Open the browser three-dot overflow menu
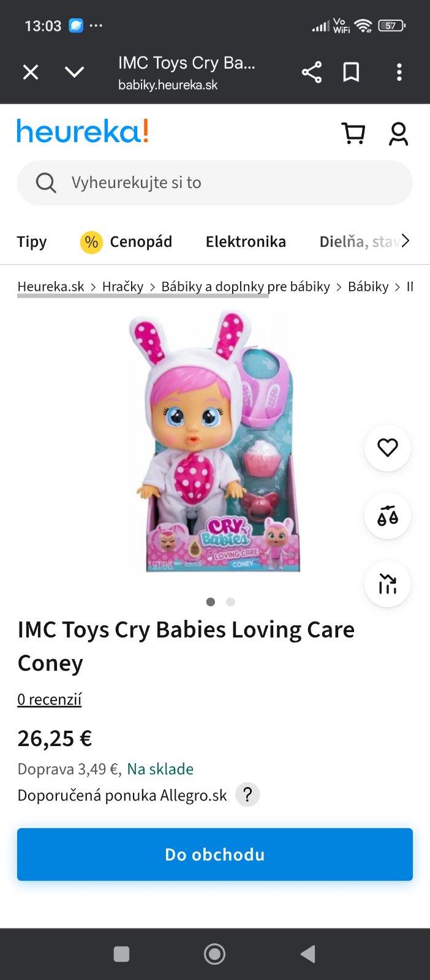 click(399, 72)
